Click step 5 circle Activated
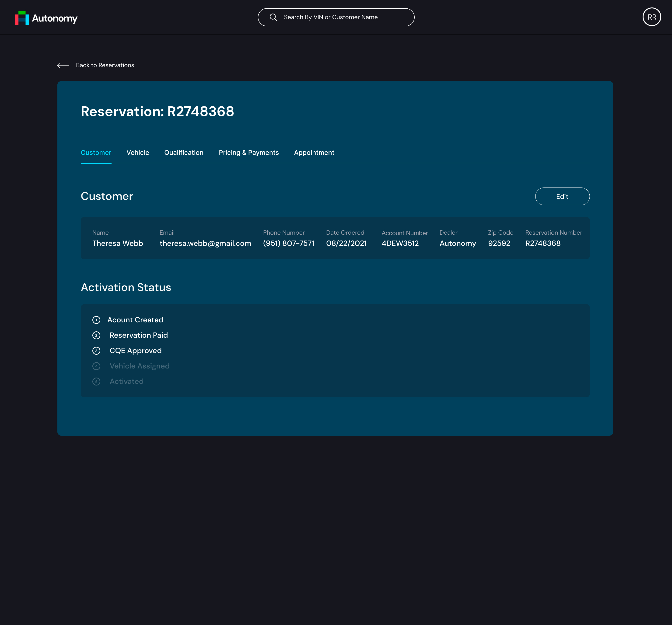Image resolution: width=672 pixels, height=625 pixels. (96, 382)
